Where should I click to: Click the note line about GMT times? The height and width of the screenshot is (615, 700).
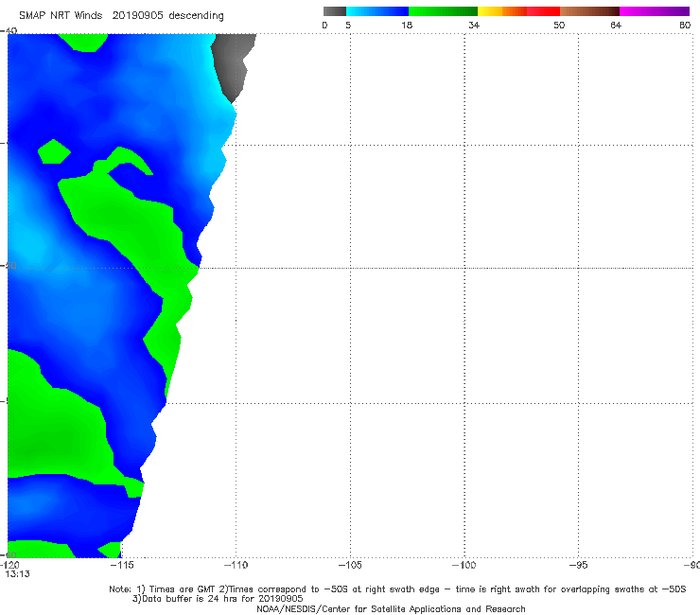(x=397, y=589)
